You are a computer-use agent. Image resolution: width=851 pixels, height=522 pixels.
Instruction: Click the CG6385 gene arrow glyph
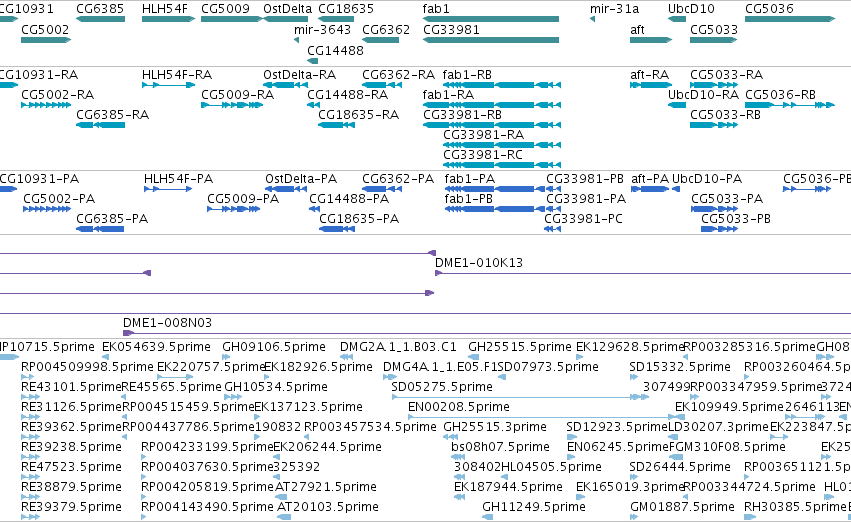point(100,19)
